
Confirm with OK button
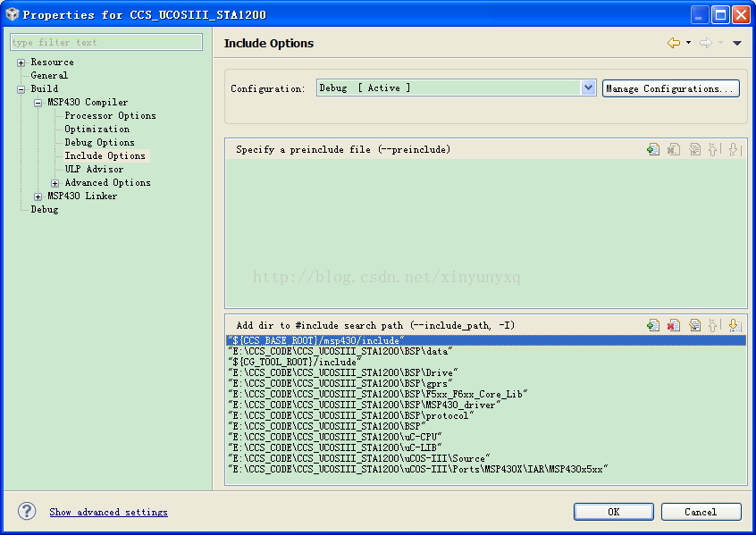(x=613, y=512)
